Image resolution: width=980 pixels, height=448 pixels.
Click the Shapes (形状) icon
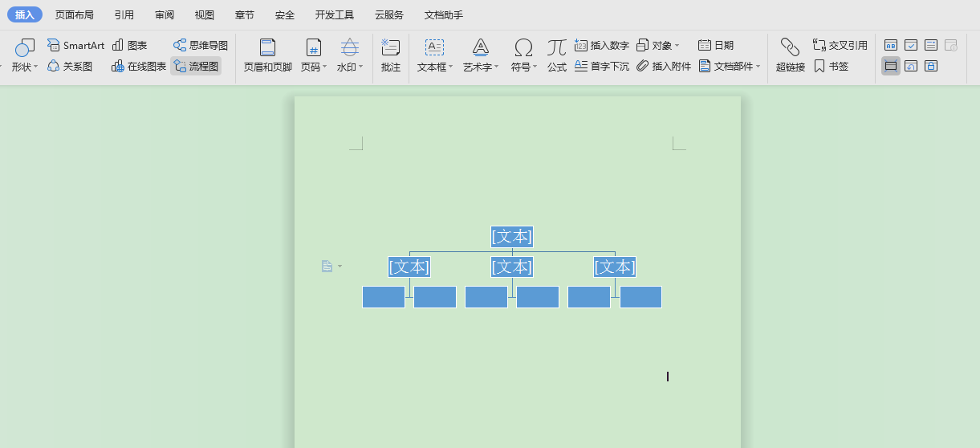(x=25, y=47)
